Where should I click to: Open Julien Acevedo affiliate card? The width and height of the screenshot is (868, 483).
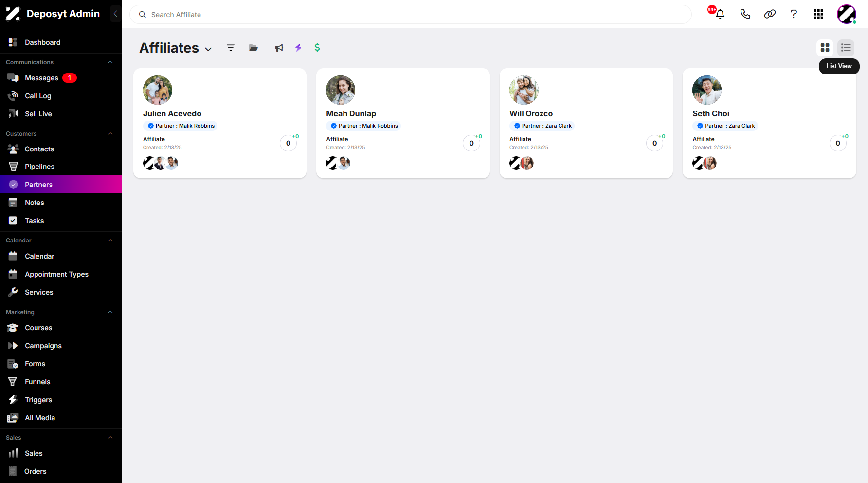pyautogui.click(x=220, y=123)
